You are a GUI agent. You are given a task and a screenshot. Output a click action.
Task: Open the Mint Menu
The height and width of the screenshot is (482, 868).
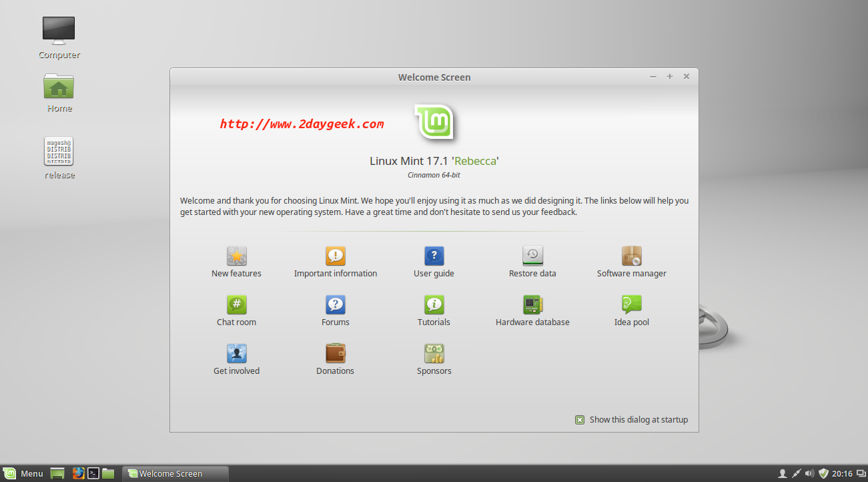(x=23, y=473)
